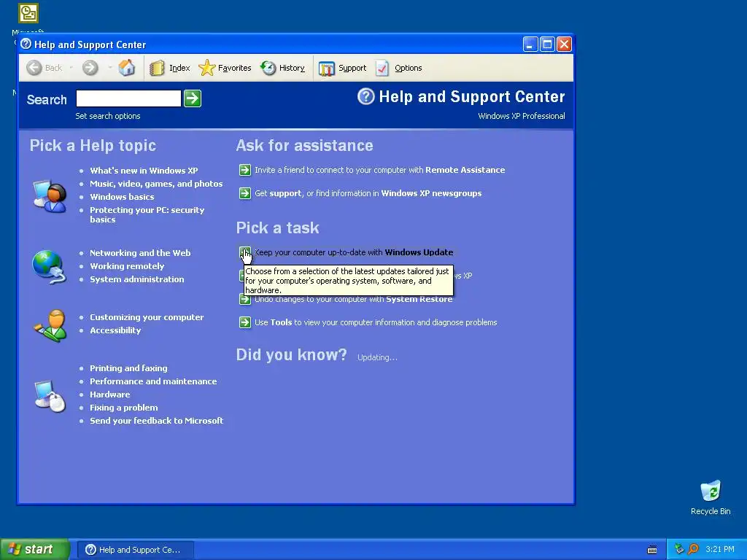Click the Forward arrow button
This screenshot has width=747, height=560.
[x=90, y=68]
